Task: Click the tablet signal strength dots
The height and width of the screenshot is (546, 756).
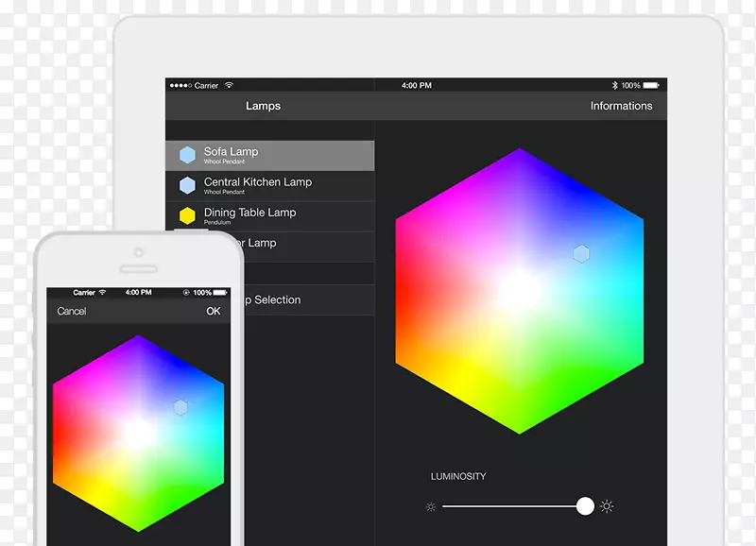Action: pos(180,85)
